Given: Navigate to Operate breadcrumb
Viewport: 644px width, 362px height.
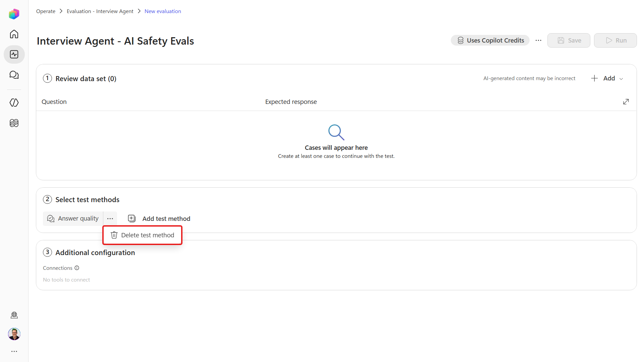Looking at the screenshot, I should coord(46,11).
